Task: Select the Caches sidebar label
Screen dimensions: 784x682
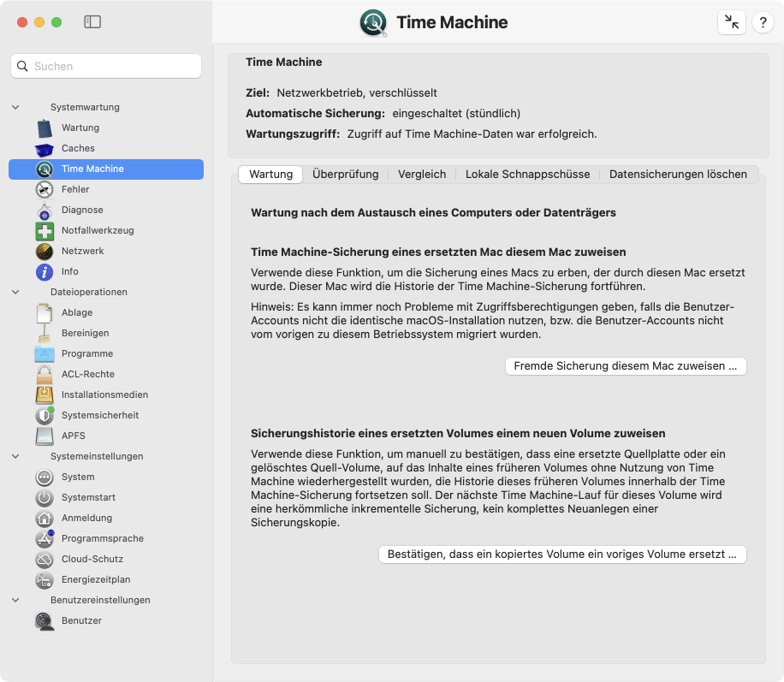Action: [78, 149]
